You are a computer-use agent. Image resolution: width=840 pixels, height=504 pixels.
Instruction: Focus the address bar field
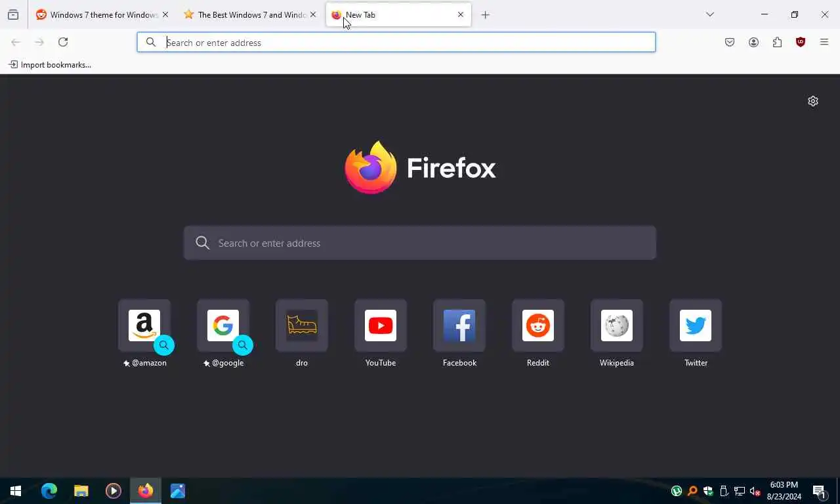pos(396,42)
